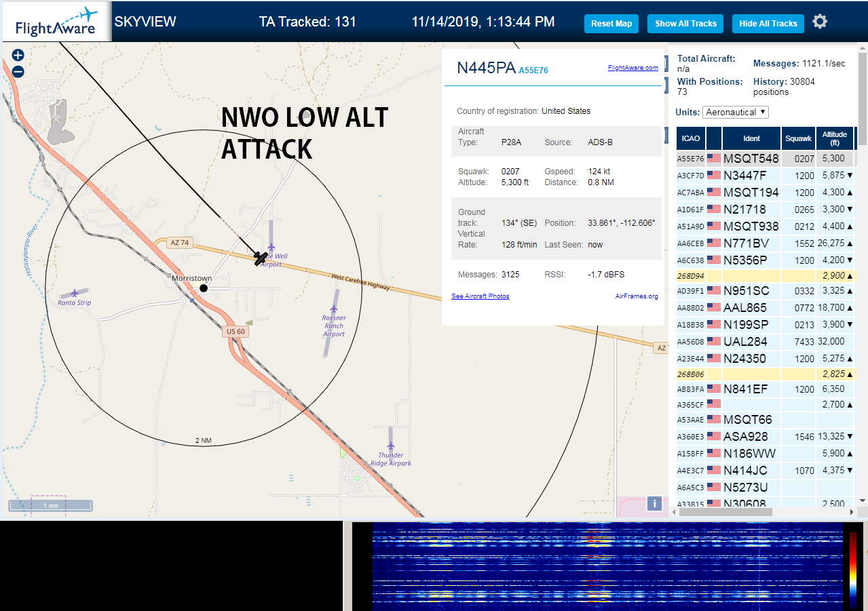868x611 pixels.
Task: Click the Roesner Ranch Airport icon
Action: click(335, 309)
